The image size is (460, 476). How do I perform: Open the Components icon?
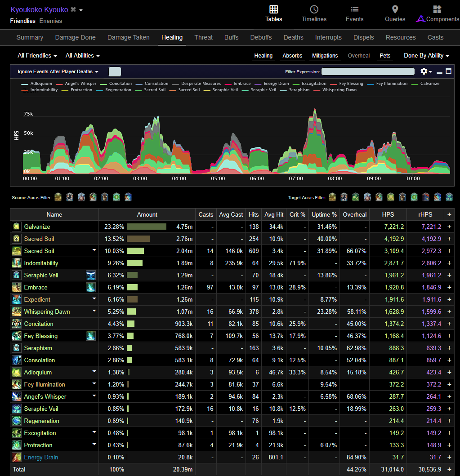point(437,9)
